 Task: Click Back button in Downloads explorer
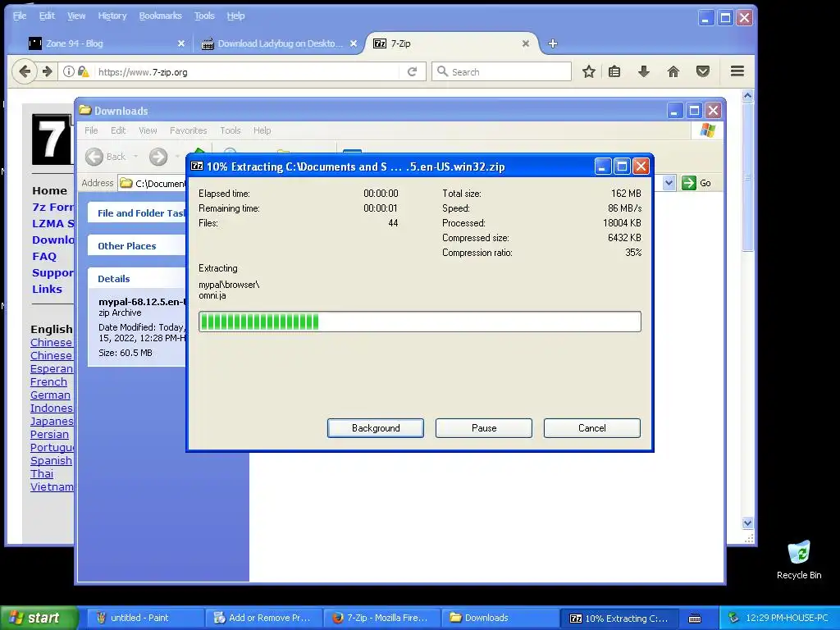click(x=106, y=157)
